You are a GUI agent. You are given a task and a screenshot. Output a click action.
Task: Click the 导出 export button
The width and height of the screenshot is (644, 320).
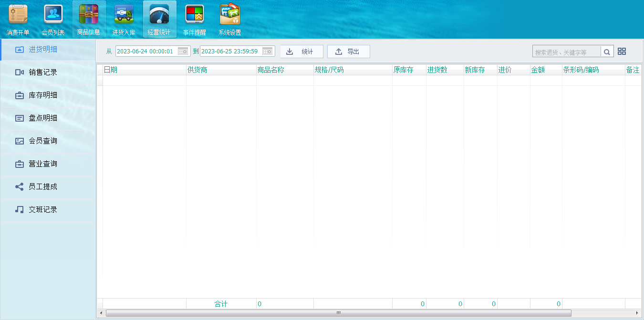pos(348,52)
